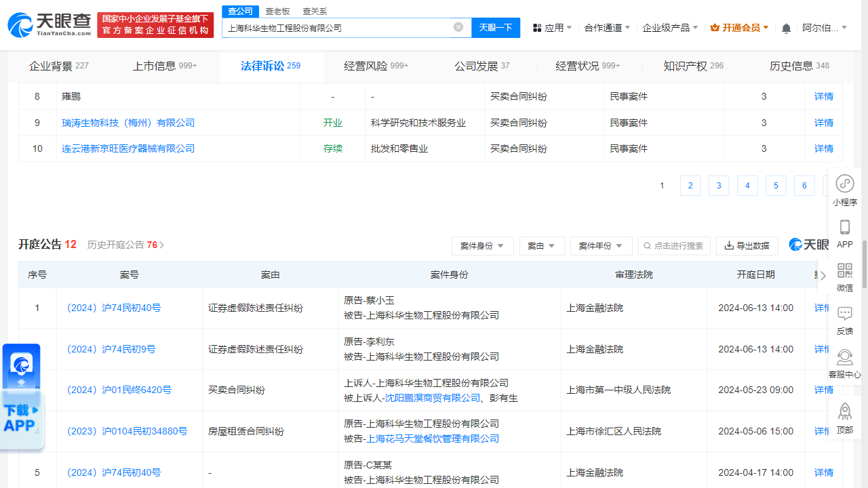Open the notification bell
Viewport: 868px width, 488px height.
pos(785,27)
